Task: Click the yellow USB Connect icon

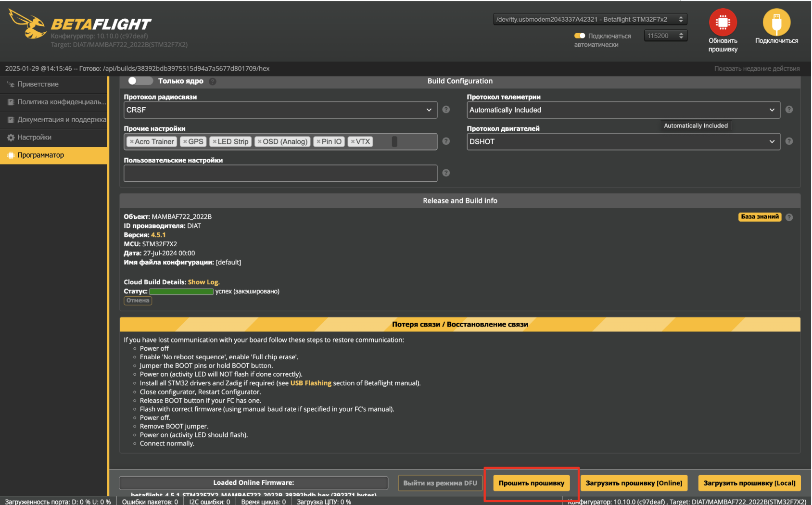Action: pyautogui.click(x=776, y=22)
